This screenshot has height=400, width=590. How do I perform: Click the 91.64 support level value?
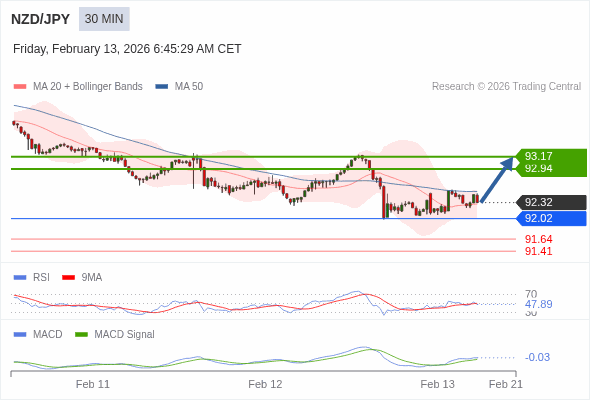tap(539, 239)
